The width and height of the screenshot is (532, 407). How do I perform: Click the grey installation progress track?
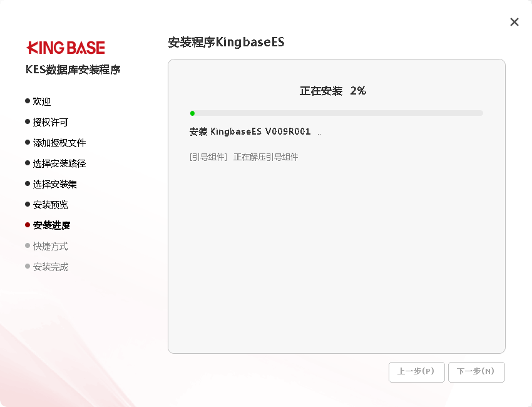click(338, 113)
